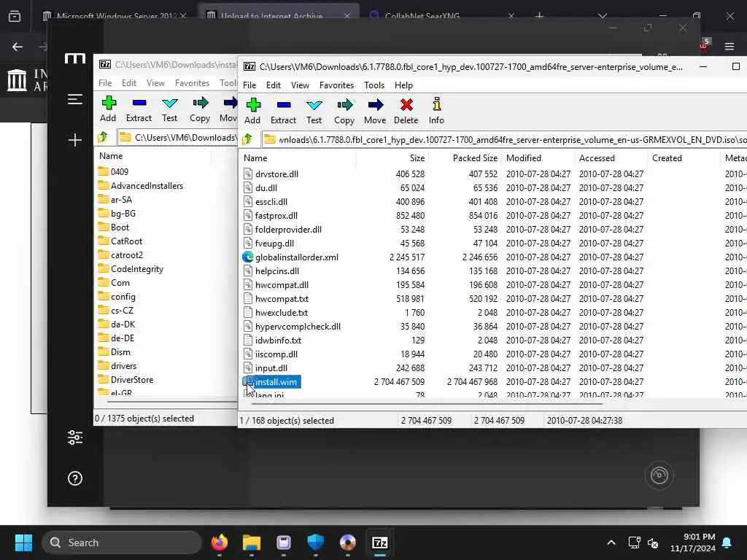Click the path field in front 7-Zip
The image size is (747, 560).
[x=505, y=139]
